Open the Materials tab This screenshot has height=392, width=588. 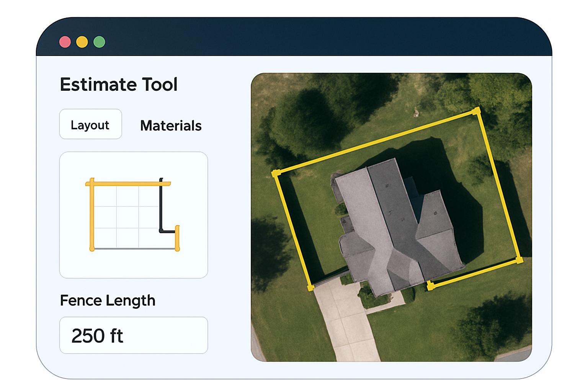pos(171,126)
